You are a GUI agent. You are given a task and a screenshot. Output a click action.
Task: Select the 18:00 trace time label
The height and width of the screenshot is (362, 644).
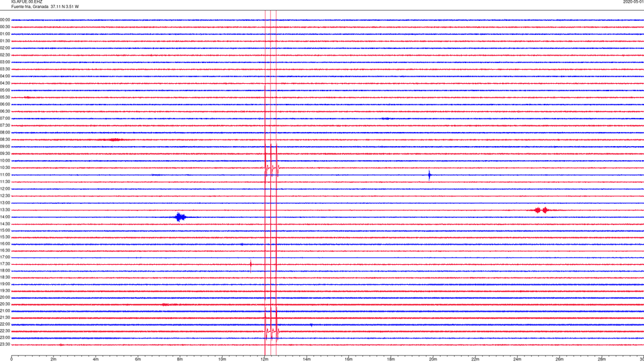(x=5, y=271)
